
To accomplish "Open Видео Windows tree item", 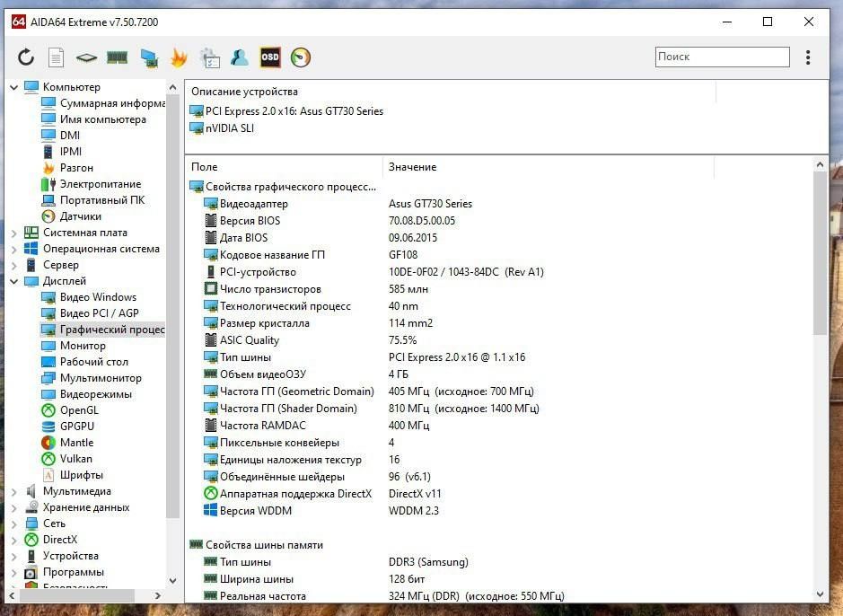I will 89,296.
